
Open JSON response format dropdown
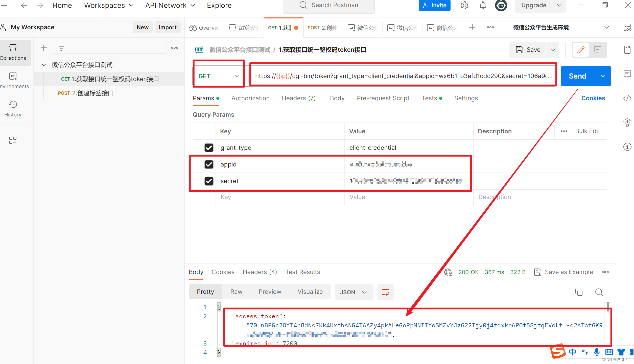coord(354,292)
